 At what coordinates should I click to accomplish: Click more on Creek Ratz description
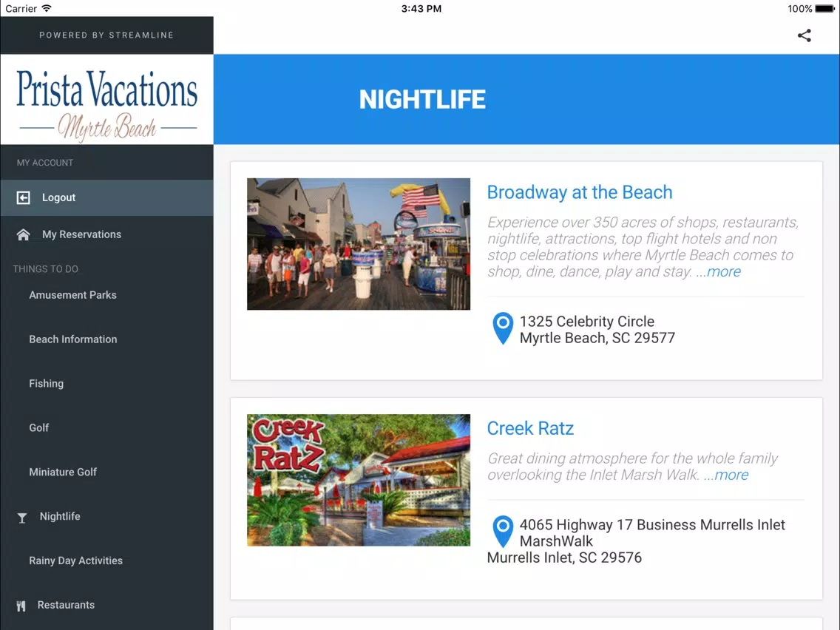731,475
